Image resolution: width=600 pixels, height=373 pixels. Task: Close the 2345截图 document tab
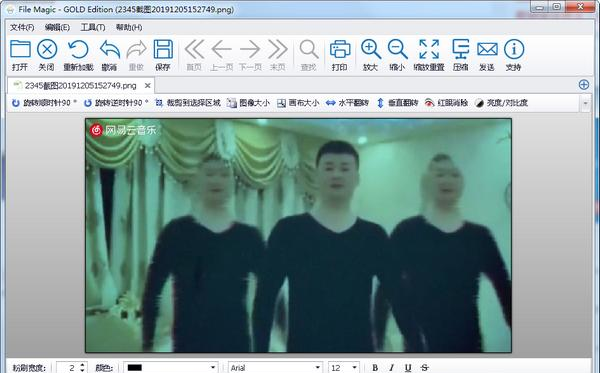(x=148, y=86)
